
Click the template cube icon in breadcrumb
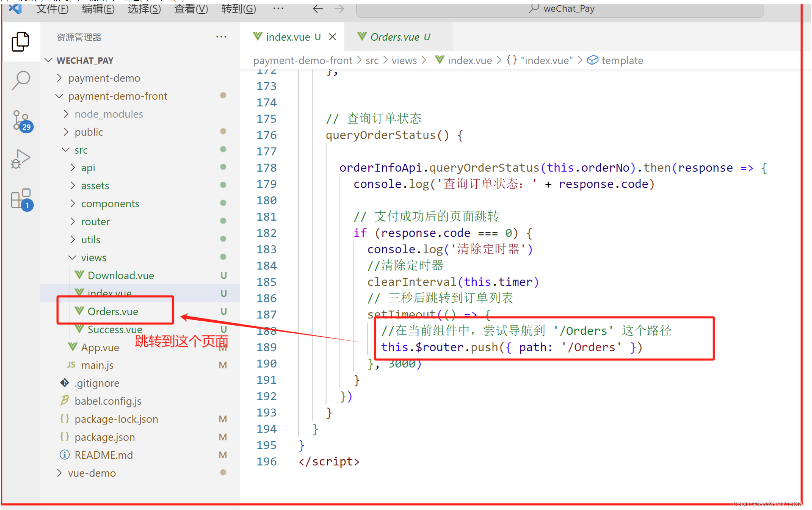click(593, 60)
